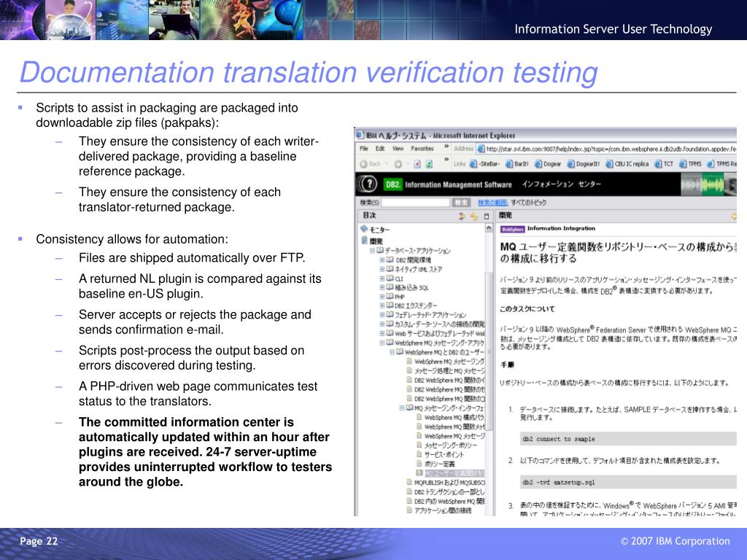Image resolution: width=747 pixels, height=560 pixels.
Task: Click the page icon in the Address bar
Action: click(481, 149)
